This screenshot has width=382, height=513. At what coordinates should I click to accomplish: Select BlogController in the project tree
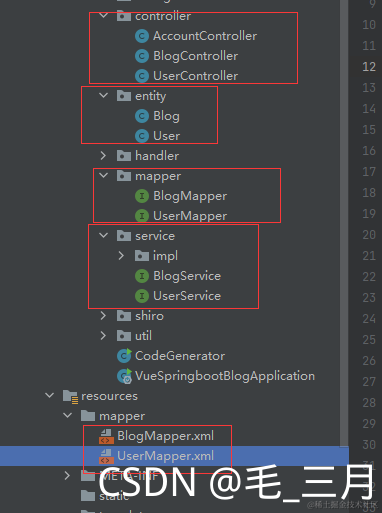[196, 56]
